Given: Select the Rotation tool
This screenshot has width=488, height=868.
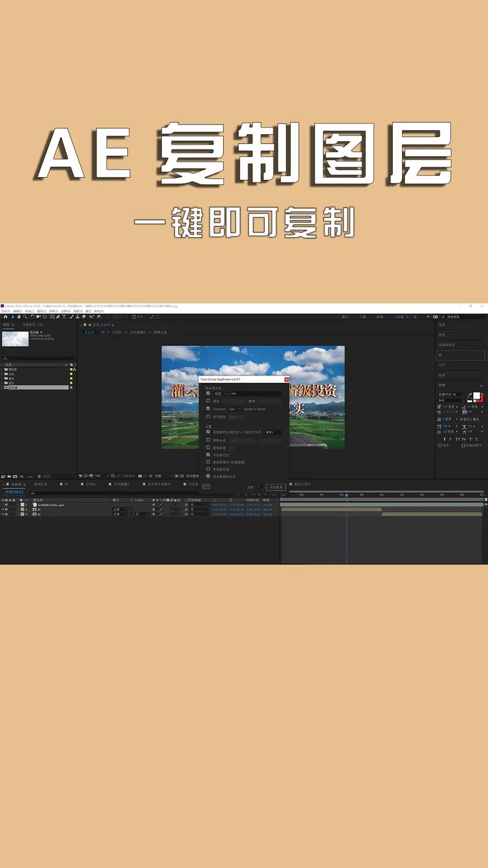Looking at the screenshot, I should (32, 317).
